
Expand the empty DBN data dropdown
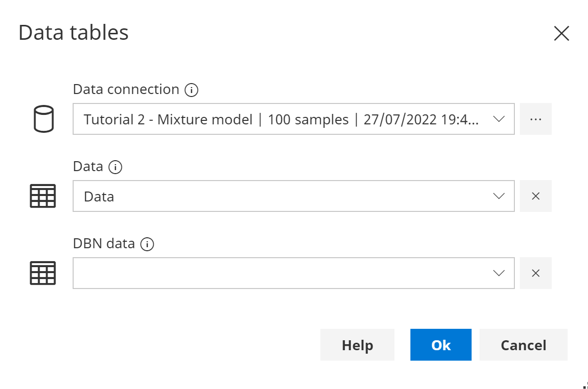point(498,273)
